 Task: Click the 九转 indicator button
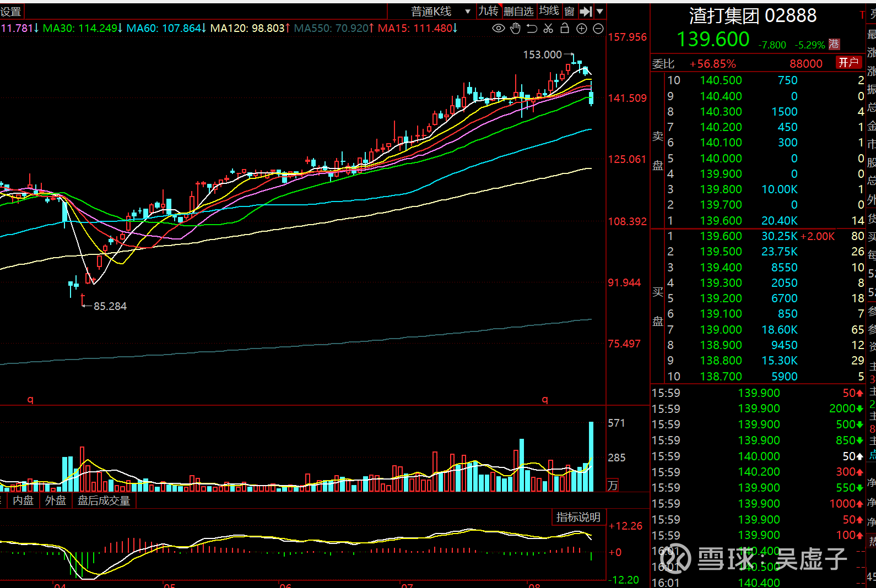click(x=488, y=11)
